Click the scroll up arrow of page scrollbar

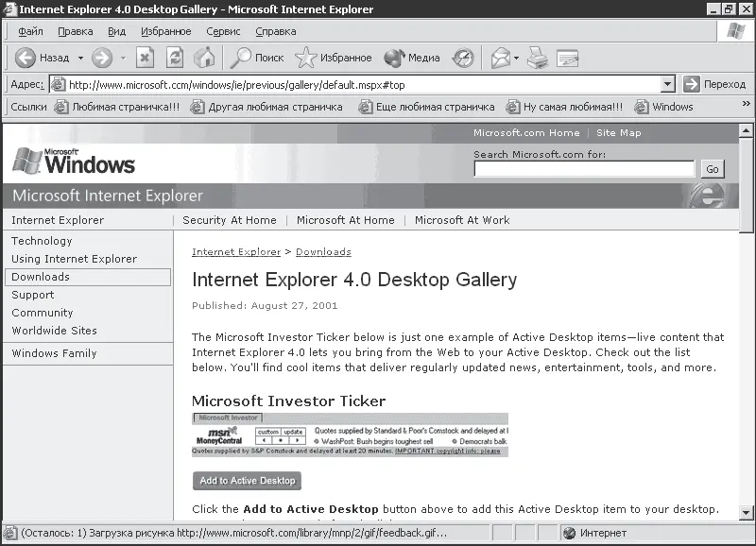click(746, 130)
